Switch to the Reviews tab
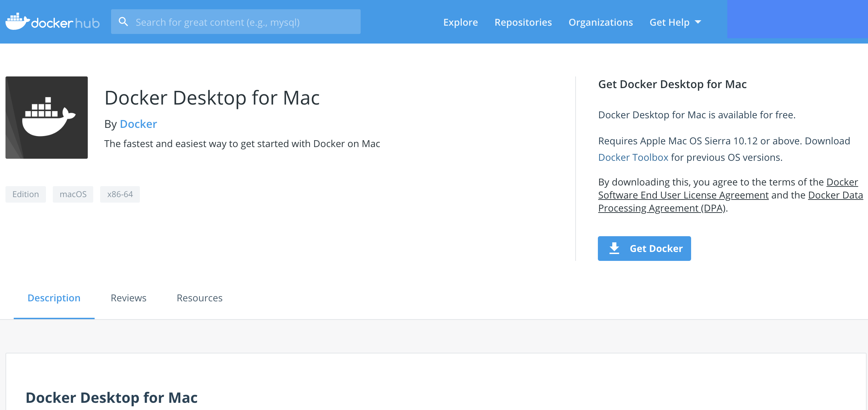The height and width of the screenshot is (410, 868). (129, 298)
